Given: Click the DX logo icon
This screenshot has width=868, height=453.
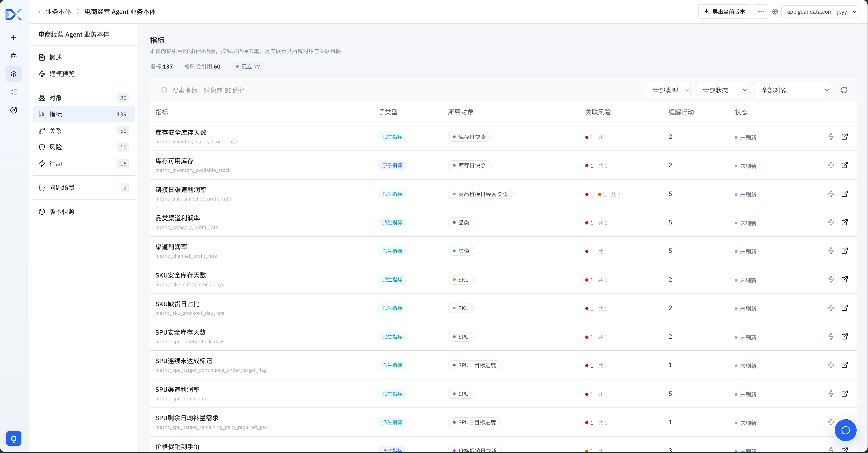Looking at the screenshot, I should tap(14, 14).
